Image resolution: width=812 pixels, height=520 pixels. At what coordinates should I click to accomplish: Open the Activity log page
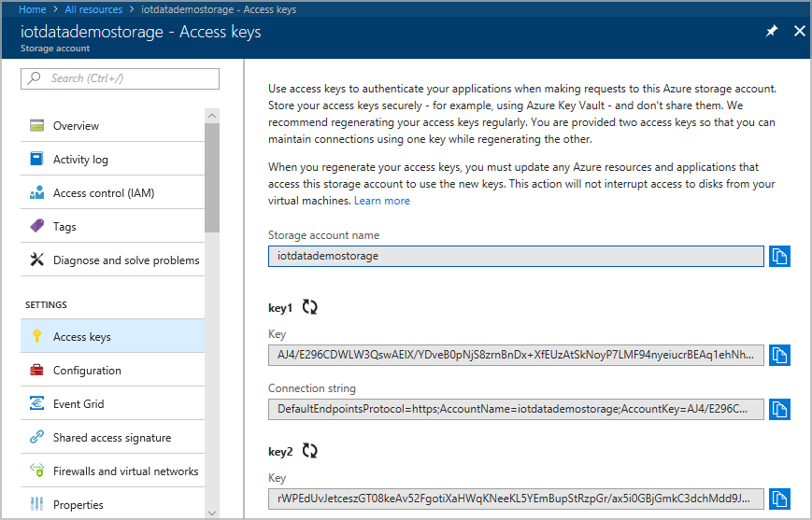[80, 160]
